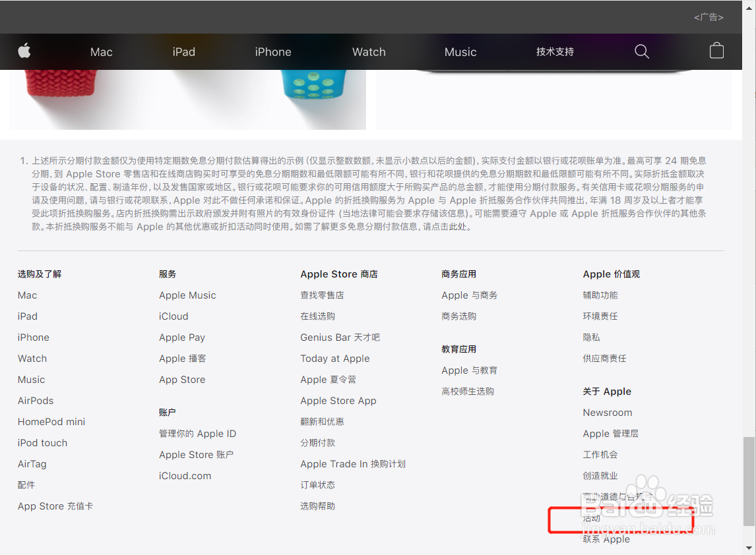Check 订单状态 link
This screenshot has height=555, width=756.
318,485
